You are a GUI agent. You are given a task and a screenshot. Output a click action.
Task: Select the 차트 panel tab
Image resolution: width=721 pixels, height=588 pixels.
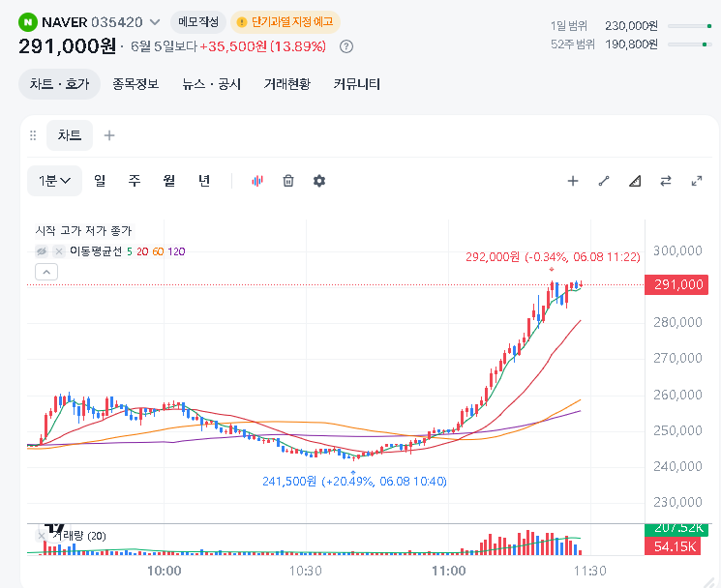click(70, 135)
